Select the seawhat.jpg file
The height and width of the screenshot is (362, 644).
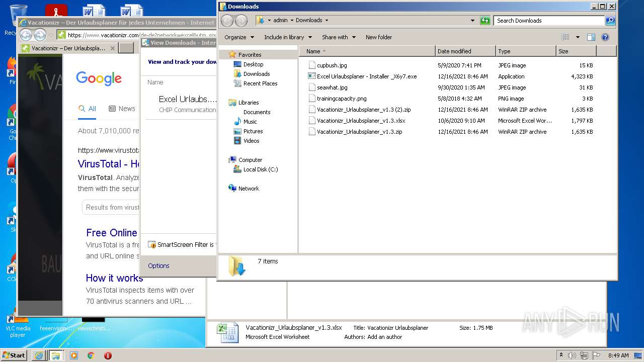pos(332,87)
